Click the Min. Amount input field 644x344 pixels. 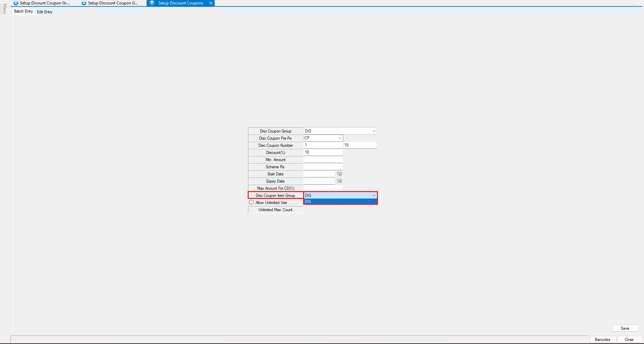[323, 160]
